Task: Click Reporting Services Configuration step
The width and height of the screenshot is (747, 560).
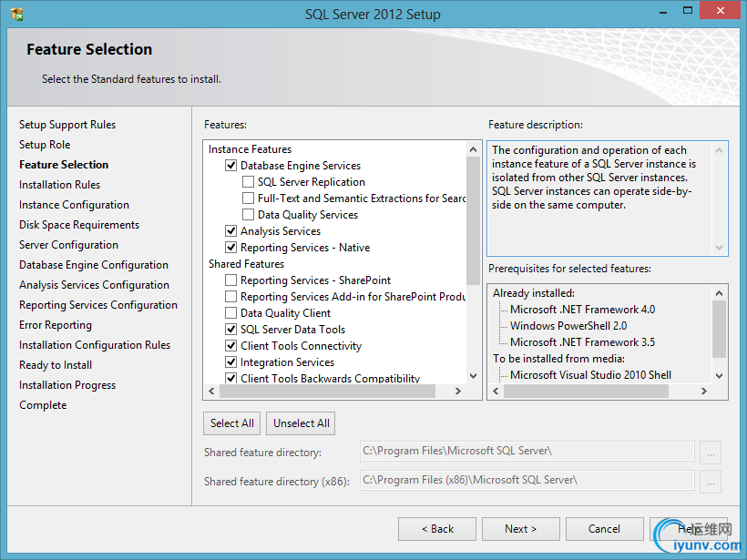Action: click(98, 305)
